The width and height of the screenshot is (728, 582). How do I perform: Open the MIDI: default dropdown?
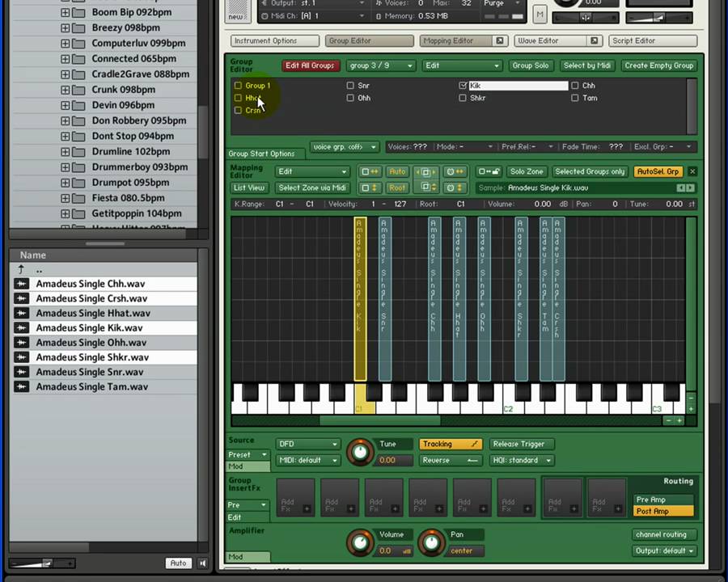tap(308, 461)
